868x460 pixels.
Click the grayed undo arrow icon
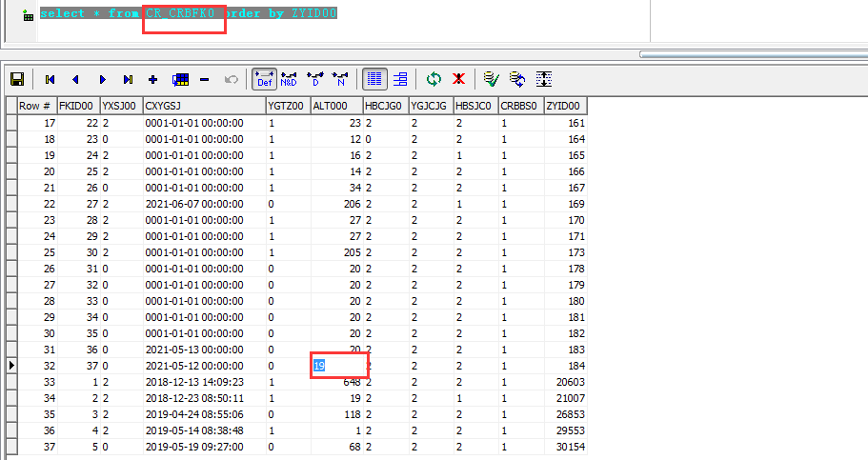click(x=231, y=79)
